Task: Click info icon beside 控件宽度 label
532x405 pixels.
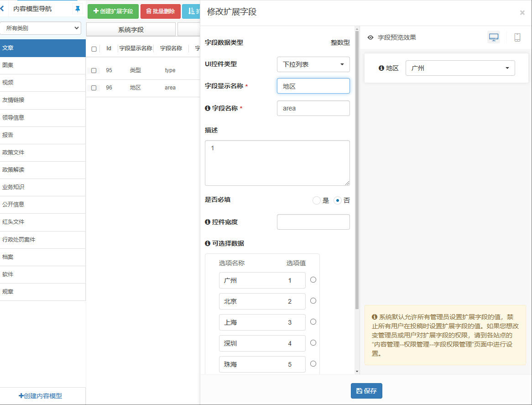Action: click(x=208, y=222)
